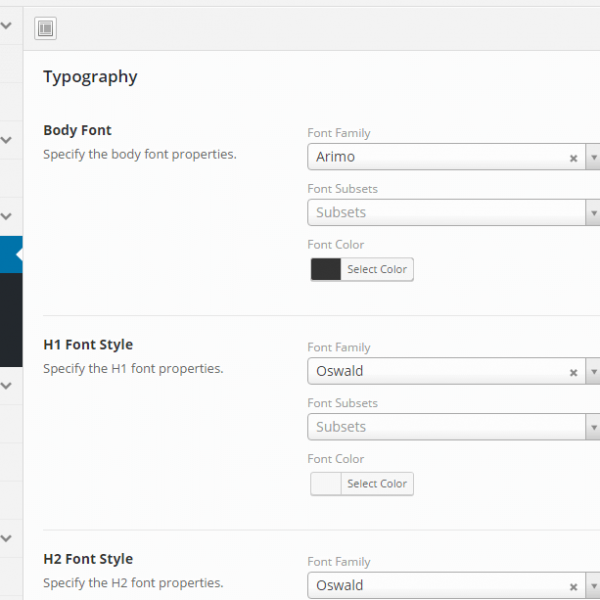This screenshot has height=600, width=600.
Task: Click the dark Body Font color swatch
Action: [326, 269]
